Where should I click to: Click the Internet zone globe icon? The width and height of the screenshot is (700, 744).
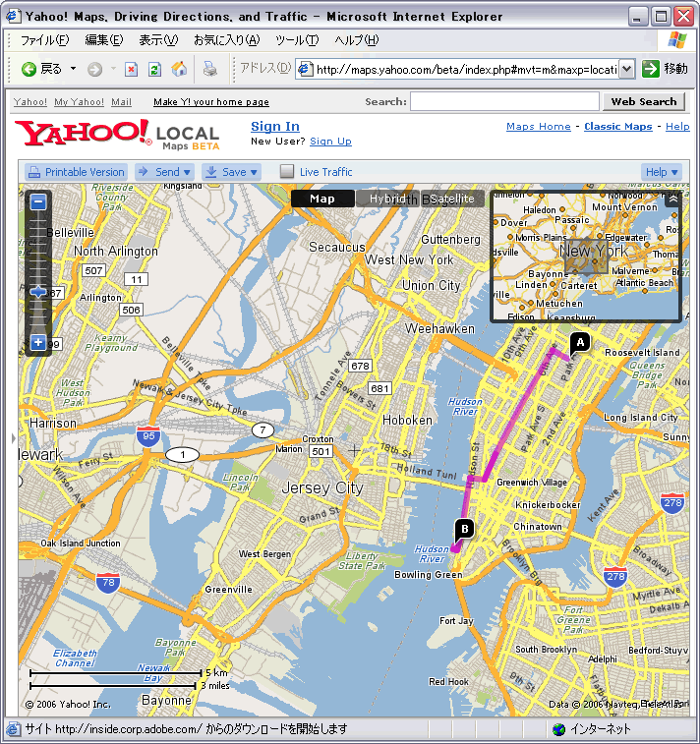(559, 729)
